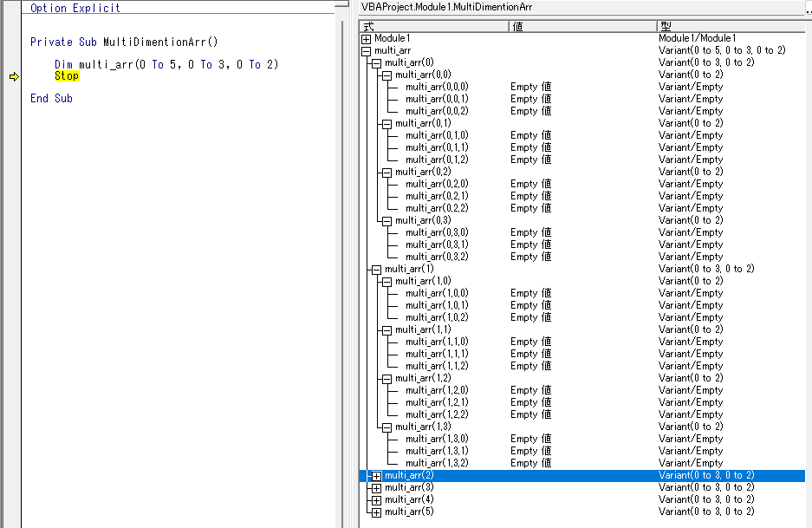812x528 pixels.
Task: Select the multi_arr(1,3,2) row
Action: (582, 463)
